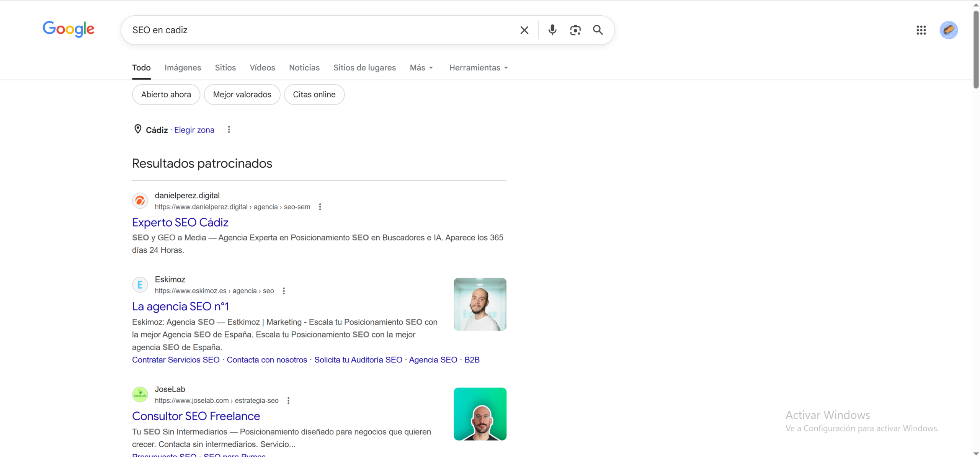This screenshot has width=980, height=457.
Task: Expand the Herramientas dropdown
Action: click(x=479, y=68)
